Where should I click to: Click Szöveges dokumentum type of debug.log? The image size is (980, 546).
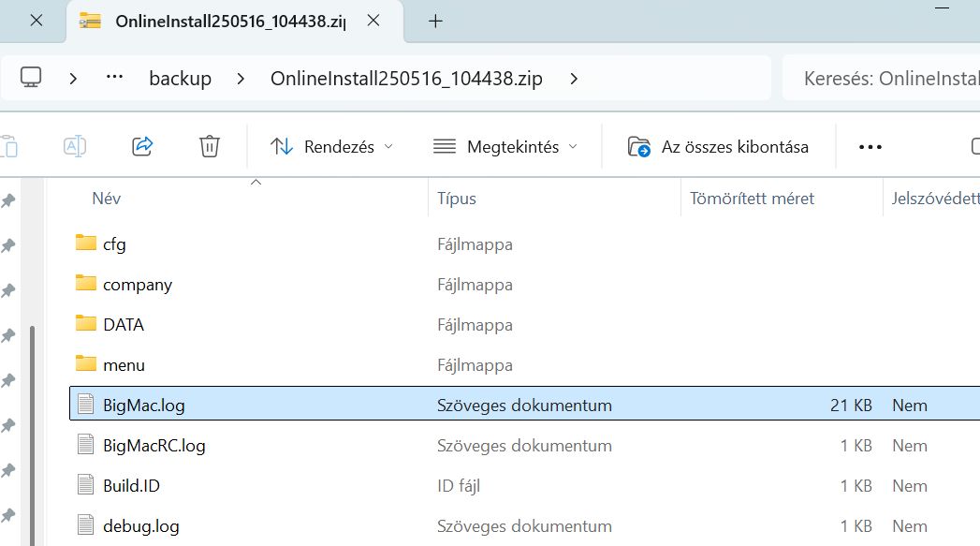pos(524,526)
